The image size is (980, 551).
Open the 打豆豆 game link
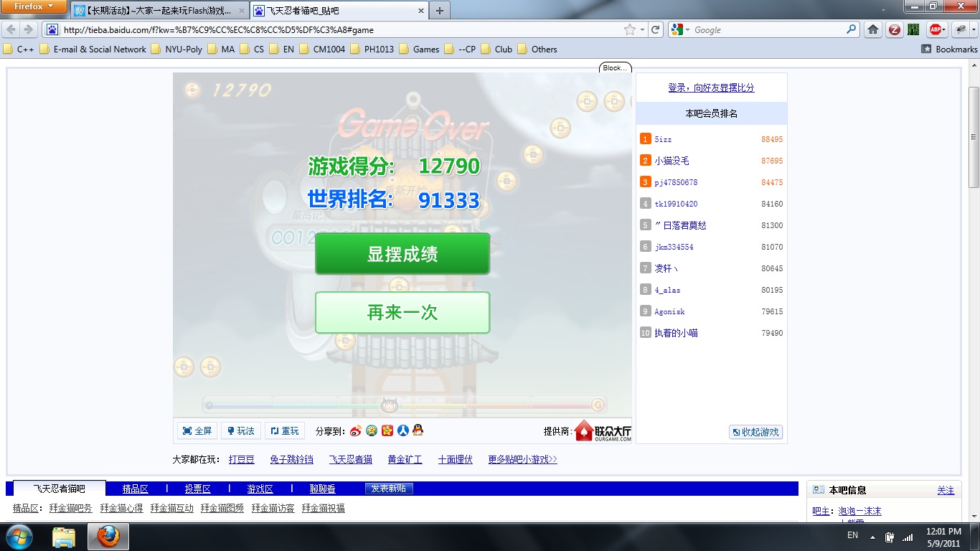[x=242, y=459]
